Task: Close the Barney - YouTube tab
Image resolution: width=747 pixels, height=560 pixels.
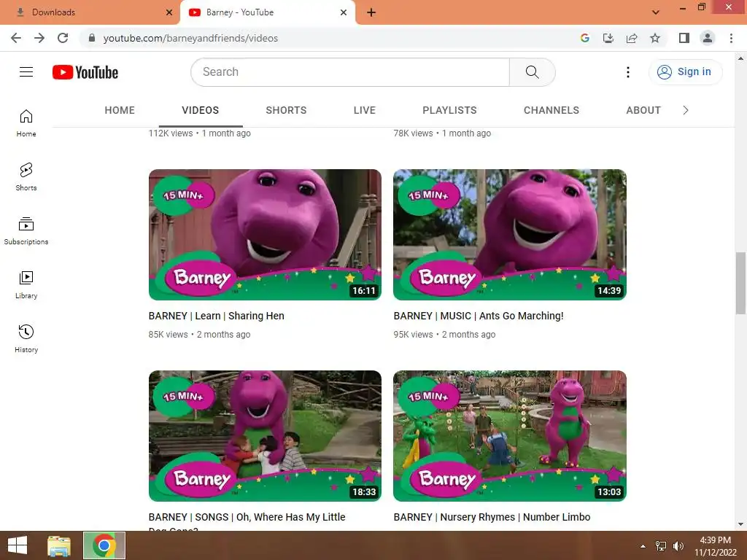Action: [x=344, y=12]
